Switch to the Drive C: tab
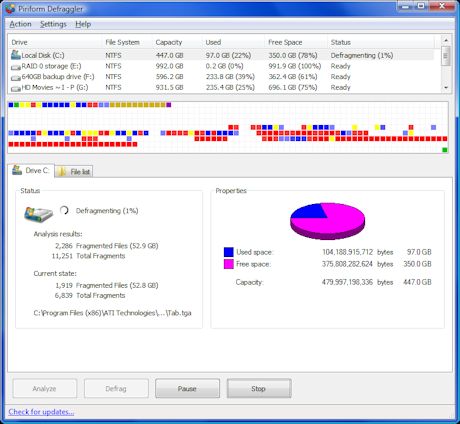Image resolution: width=460 pixels, height=424 pixels. coord(31,171)
